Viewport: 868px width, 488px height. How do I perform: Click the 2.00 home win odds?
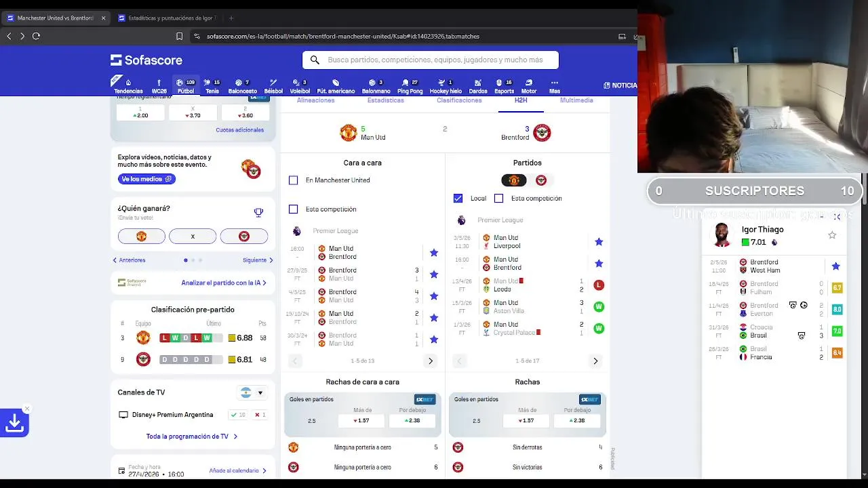[140, 113]
